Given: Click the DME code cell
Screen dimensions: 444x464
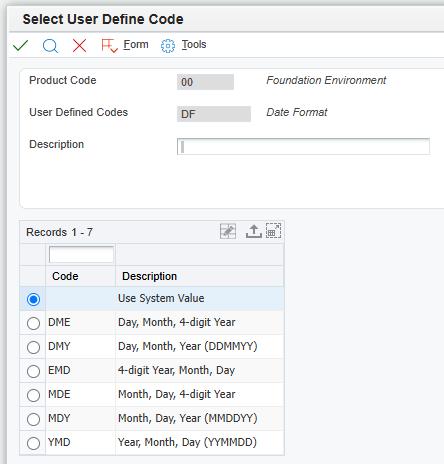Looking at the screenshot, I should coord(80,323).
